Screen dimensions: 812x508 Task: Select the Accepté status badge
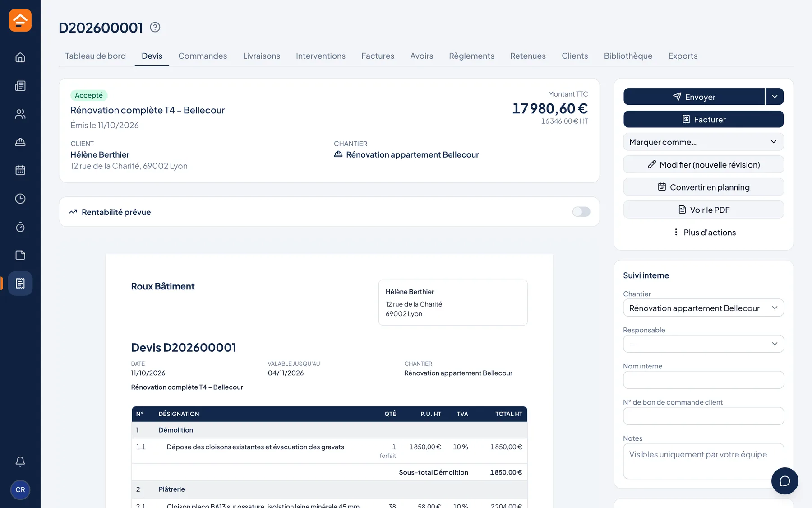[x=89, y=95]
